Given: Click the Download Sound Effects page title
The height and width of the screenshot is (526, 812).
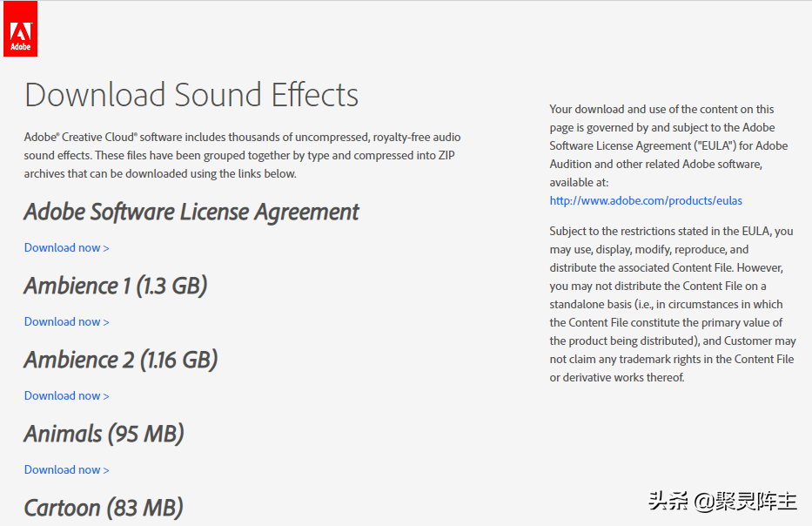Looking at the screenshot, I should coord(191,95).
